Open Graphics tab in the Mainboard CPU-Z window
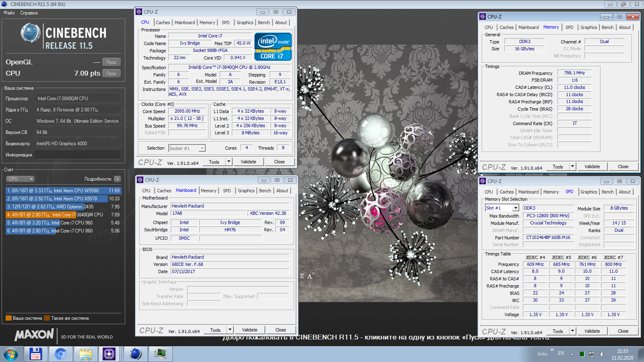This screenshot has height=362, width=644. [x=246, y=191]
